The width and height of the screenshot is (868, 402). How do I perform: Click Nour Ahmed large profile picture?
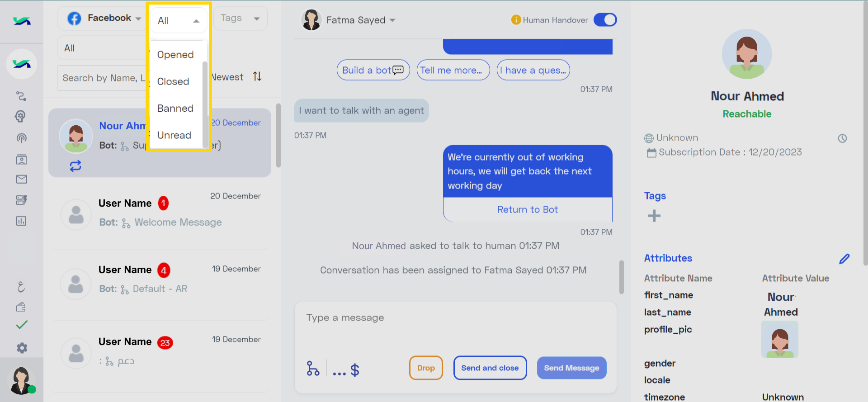point(747,54)
